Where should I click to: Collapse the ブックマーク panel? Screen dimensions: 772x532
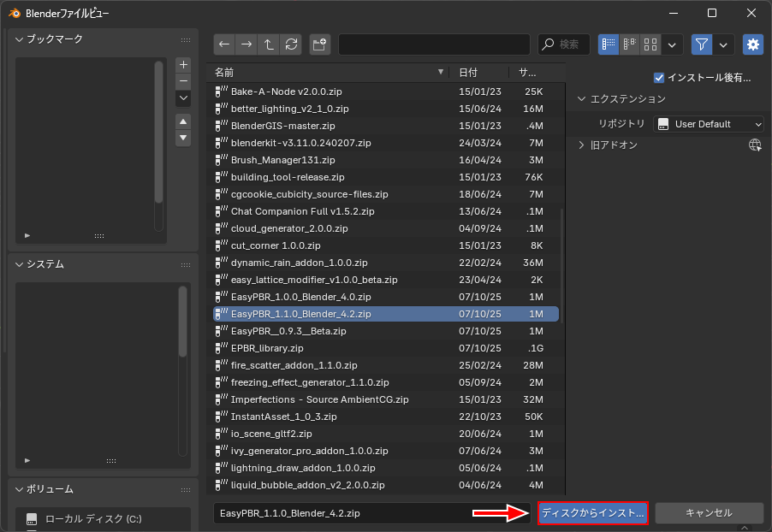[x=20, y=39]
